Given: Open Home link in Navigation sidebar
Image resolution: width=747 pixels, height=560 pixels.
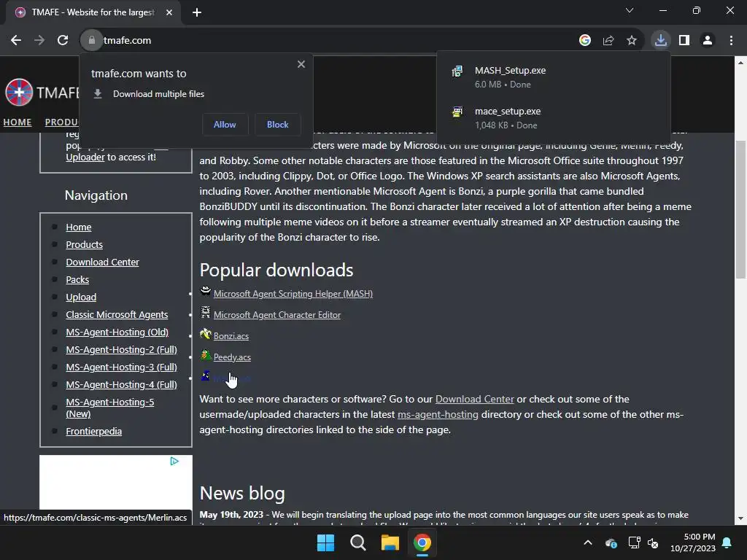Looking at the screenshot, I should [x=79, y=227].
